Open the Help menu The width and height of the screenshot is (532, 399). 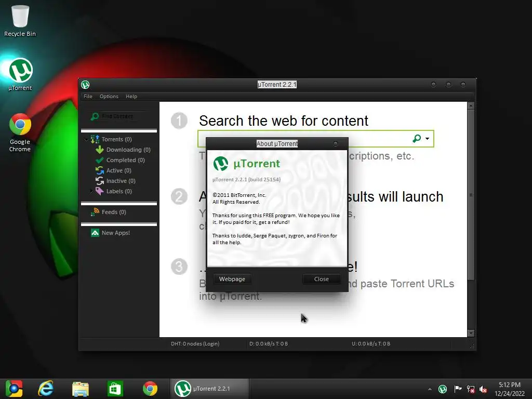point(131,96)
